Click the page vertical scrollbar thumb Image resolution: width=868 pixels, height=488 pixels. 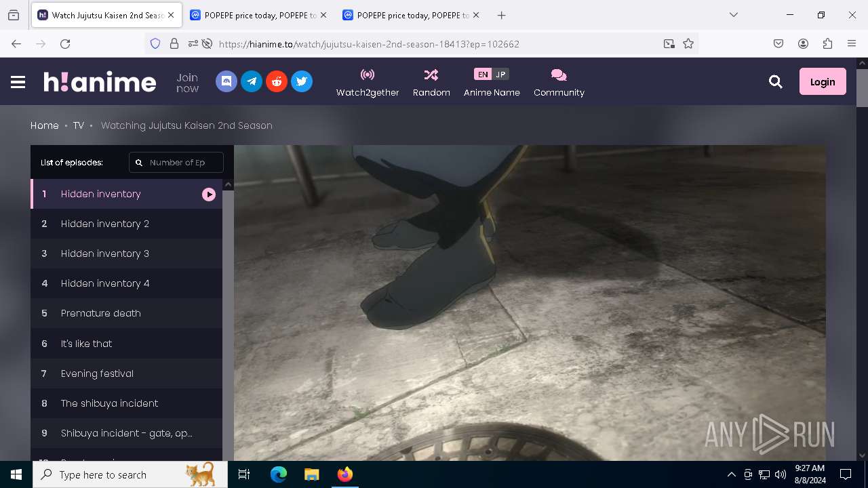(x=862, y=88)
